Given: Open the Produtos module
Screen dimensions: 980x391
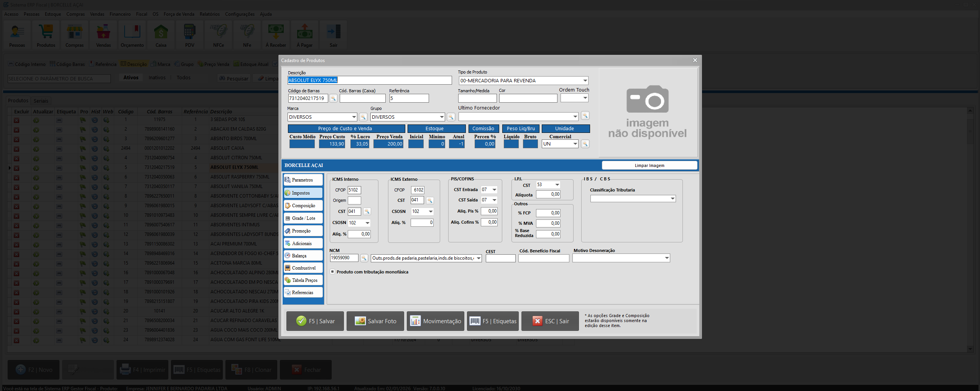Looking at the screenshot, I should coord(46,35).
